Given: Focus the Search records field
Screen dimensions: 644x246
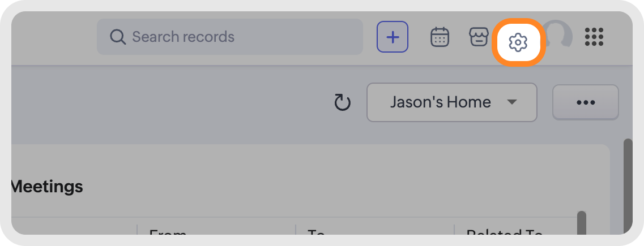Looking at the screenshot, I should pyautogui.click(x=238, y=37).
